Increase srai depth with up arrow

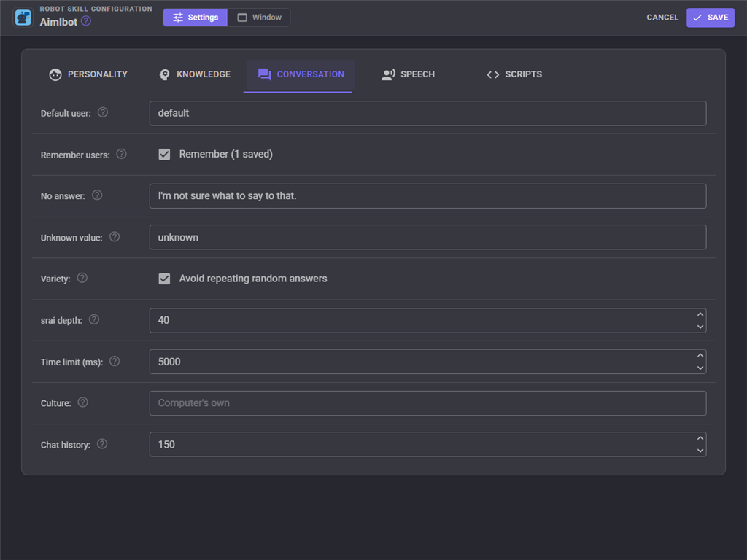click(x=700, y=314)
